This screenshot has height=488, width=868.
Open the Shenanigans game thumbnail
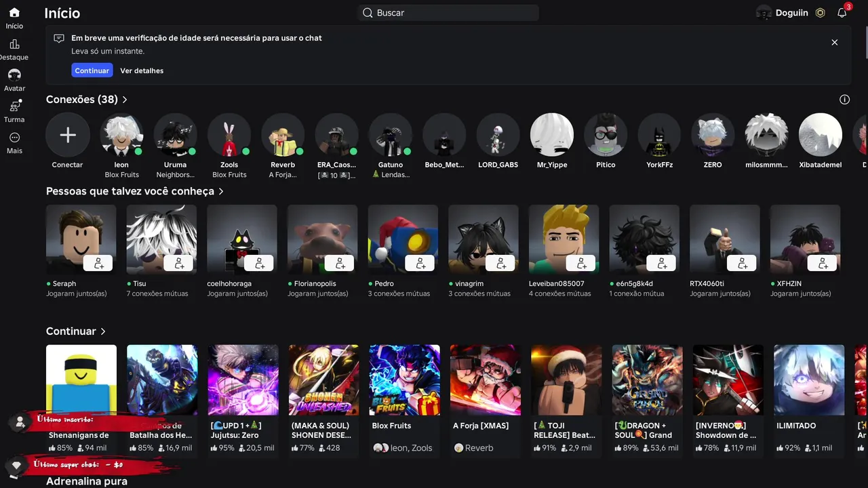point(81,380)
